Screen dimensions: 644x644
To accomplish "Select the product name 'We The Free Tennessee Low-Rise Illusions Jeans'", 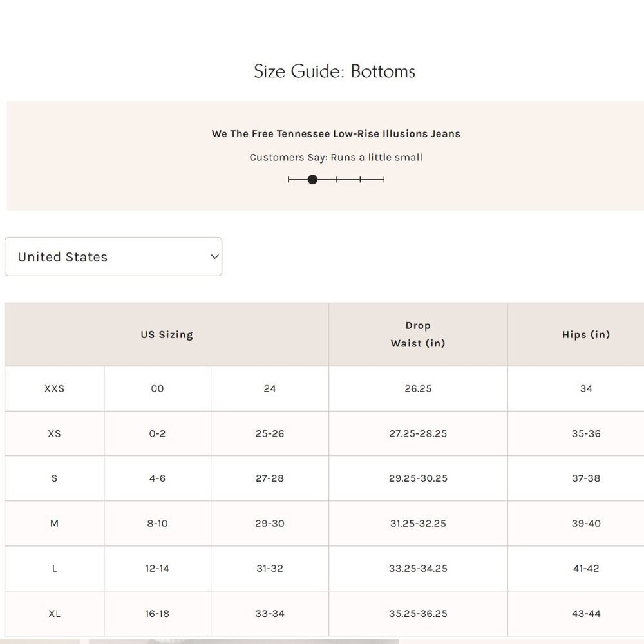I will [336, 134].
